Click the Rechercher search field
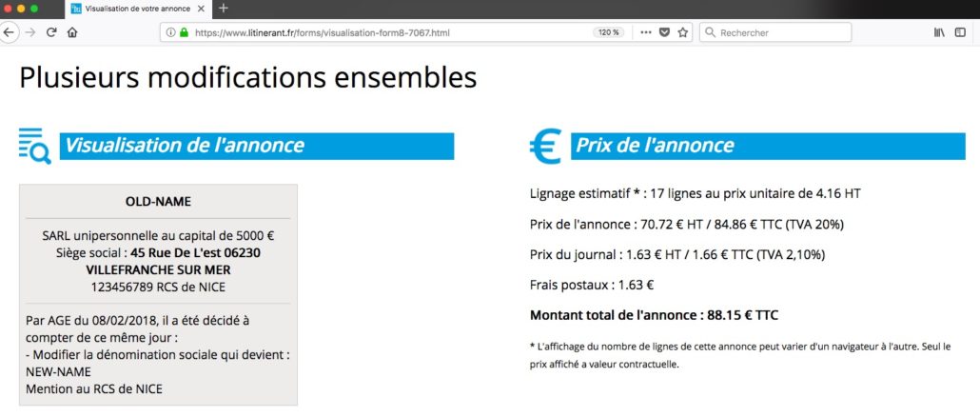The height and width of the screenshot is (417, 980). [775, 32]
